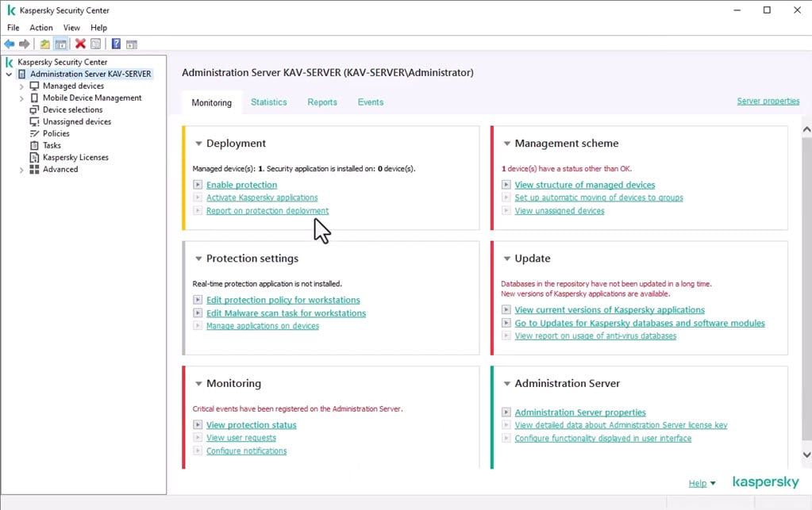Viewport: 812px width, 510px height.
Task: Click the vertical scrollbar down arrow
Action: coord(806,454)
